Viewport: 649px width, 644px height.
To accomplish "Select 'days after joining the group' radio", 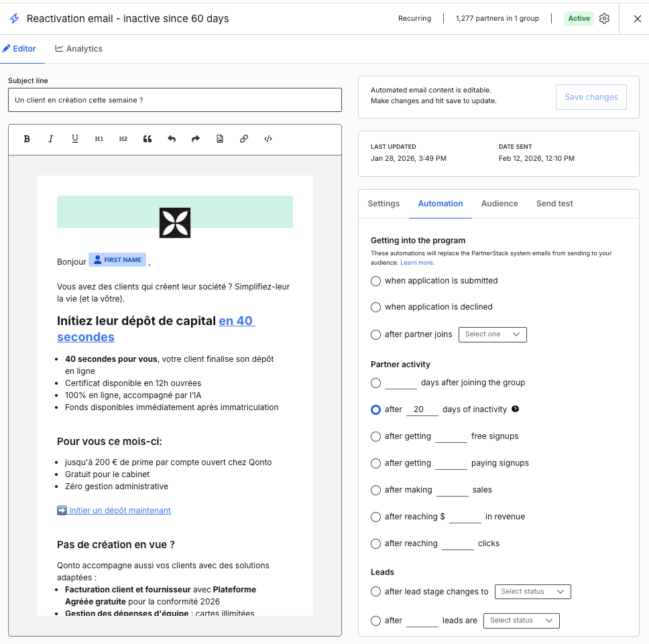I will tap(376, 383).
